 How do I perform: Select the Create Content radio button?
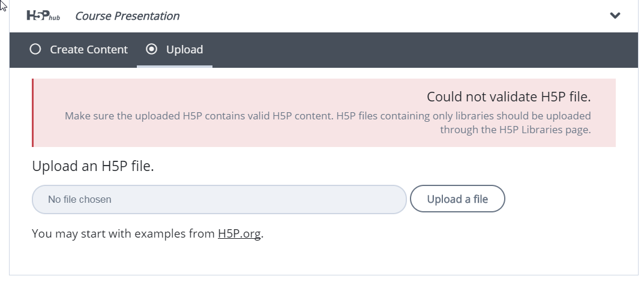35,49
